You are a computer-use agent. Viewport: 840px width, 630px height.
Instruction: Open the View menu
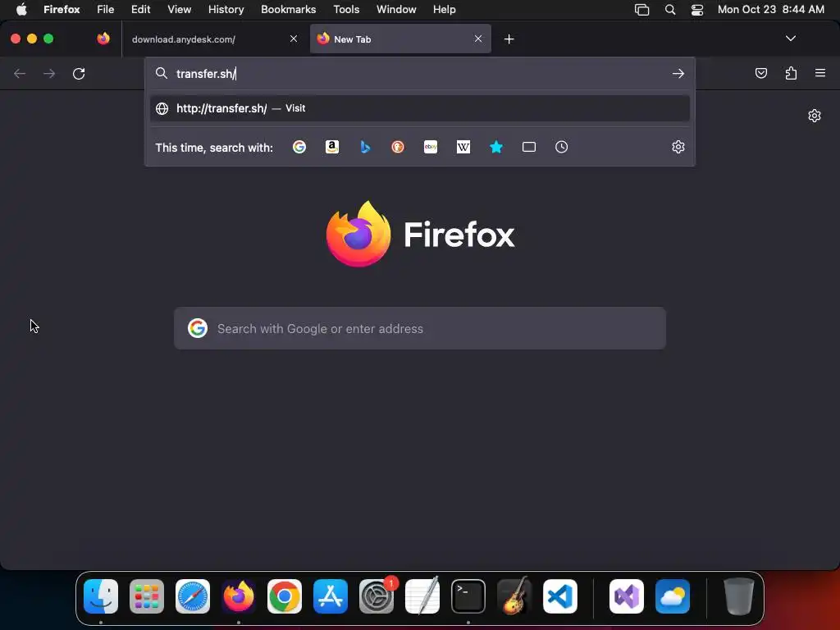179,9
